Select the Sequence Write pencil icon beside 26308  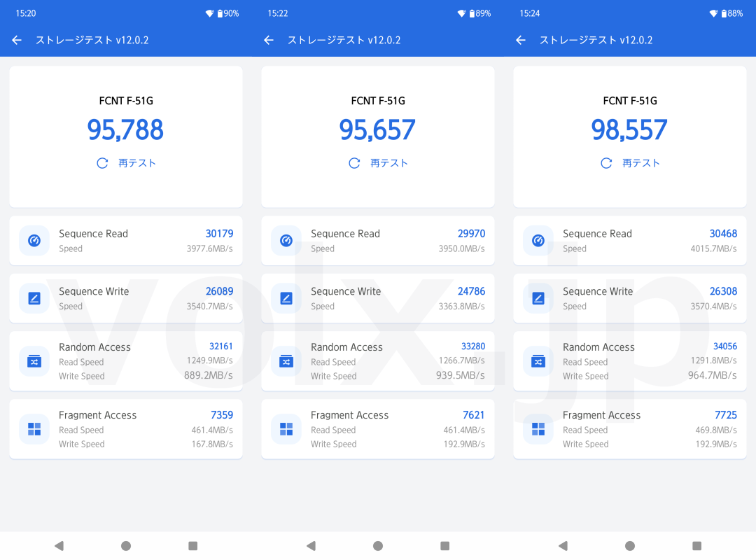click(x=538, y=298)
